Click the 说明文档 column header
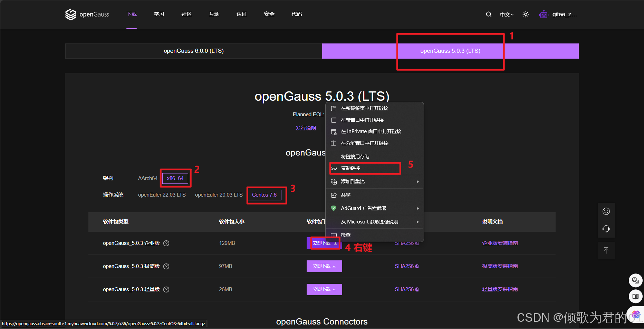 (x=492, y=222)
